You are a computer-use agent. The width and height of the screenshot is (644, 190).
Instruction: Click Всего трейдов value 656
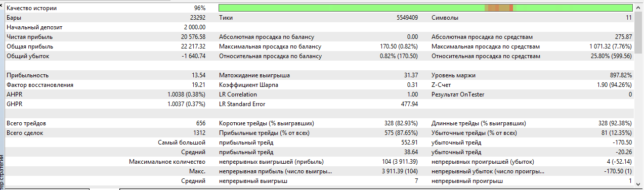201,123
